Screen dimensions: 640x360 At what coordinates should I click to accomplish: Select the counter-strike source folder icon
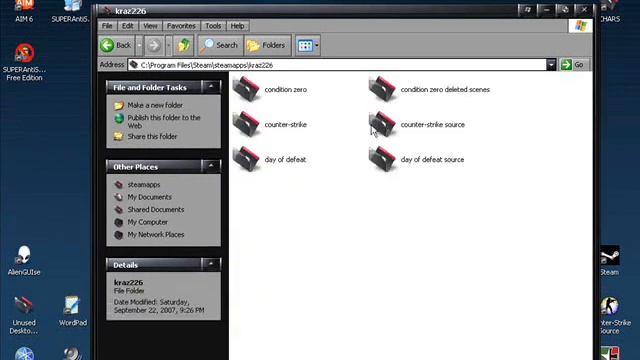coord(382,124)
